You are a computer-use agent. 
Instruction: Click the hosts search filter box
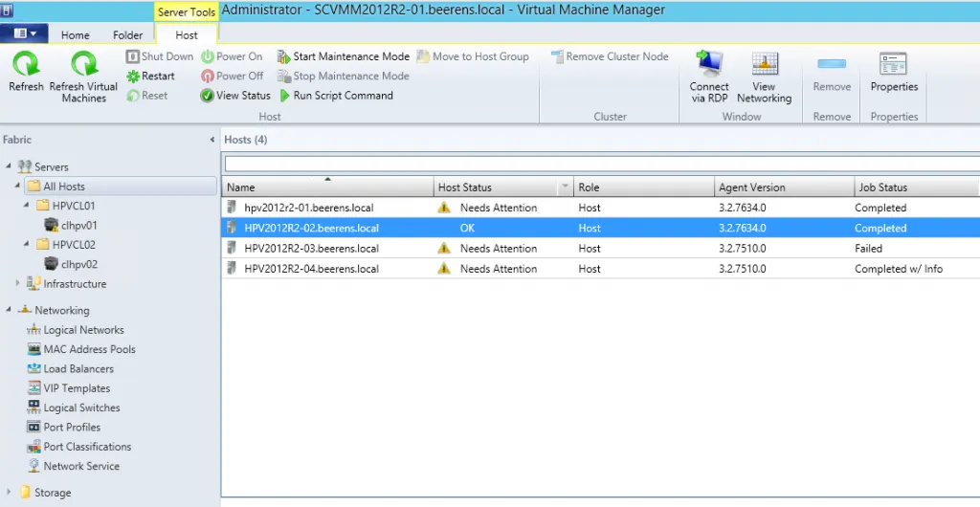602,164
